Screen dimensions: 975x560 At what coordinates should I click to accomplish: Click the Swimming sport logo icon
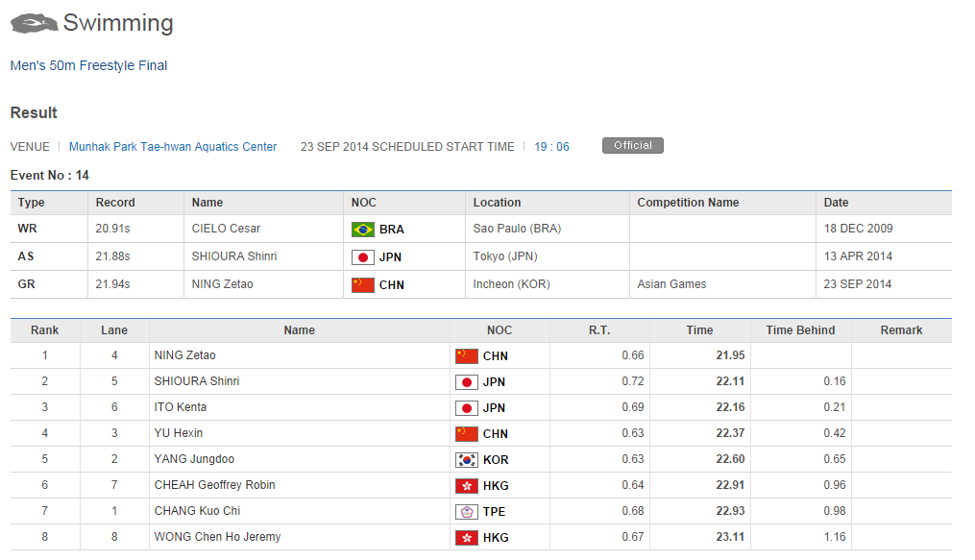click(33, 23)
